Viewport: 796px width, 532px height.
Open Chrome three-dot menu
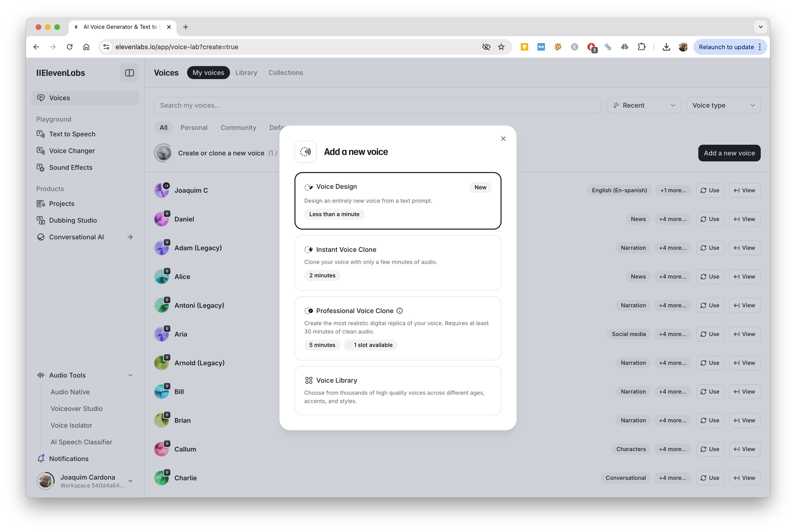click(760, 47)
